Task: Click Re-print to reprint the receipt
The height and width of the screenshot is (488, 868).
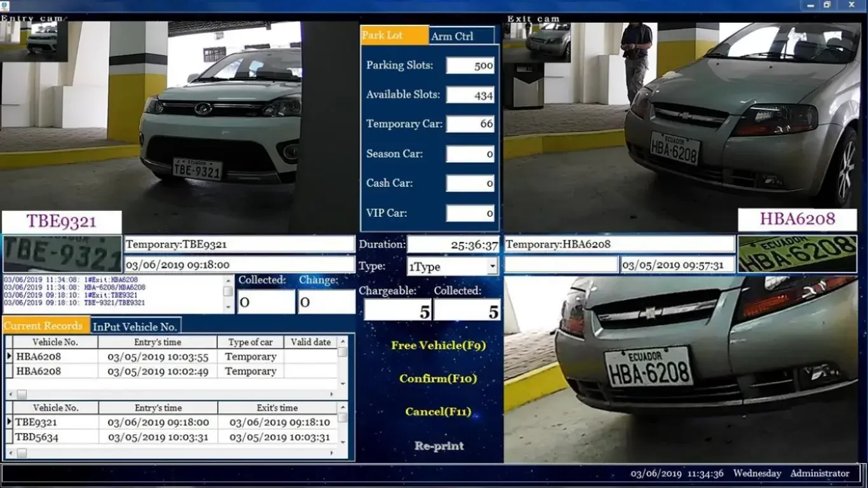Action: pyautogui.click(x=438, y=446)
